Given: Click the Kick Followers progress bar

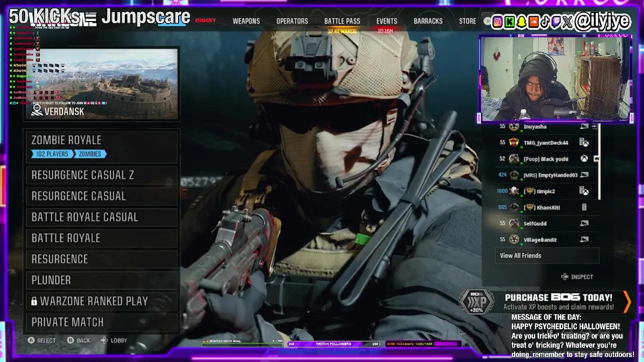Looking at the screenshot, I should [x=423, y=344].
